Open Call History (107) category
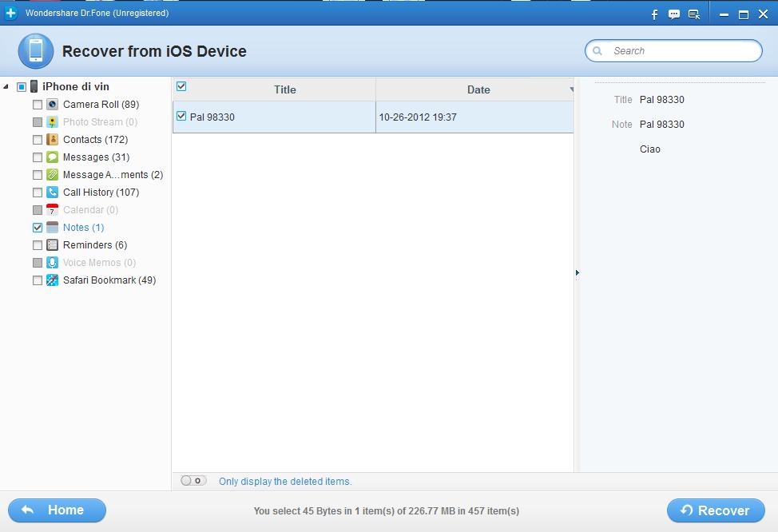The image size is (778, 532). (101, 192)
